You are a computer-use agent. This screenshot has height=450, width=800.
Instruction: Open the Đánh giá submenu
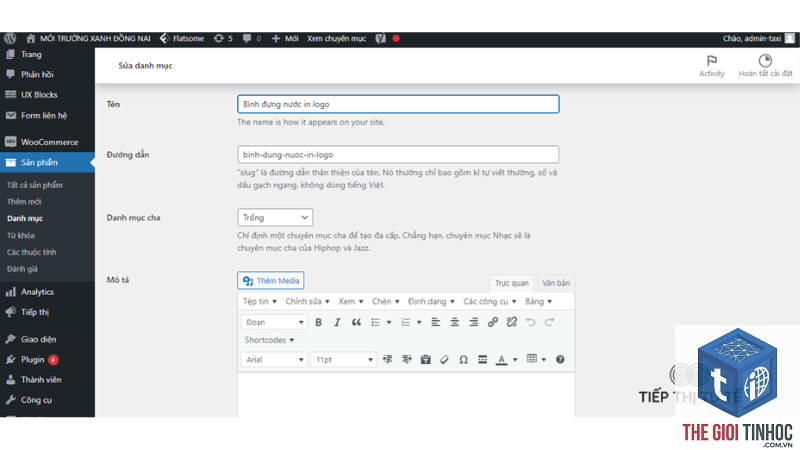(22, 269)
